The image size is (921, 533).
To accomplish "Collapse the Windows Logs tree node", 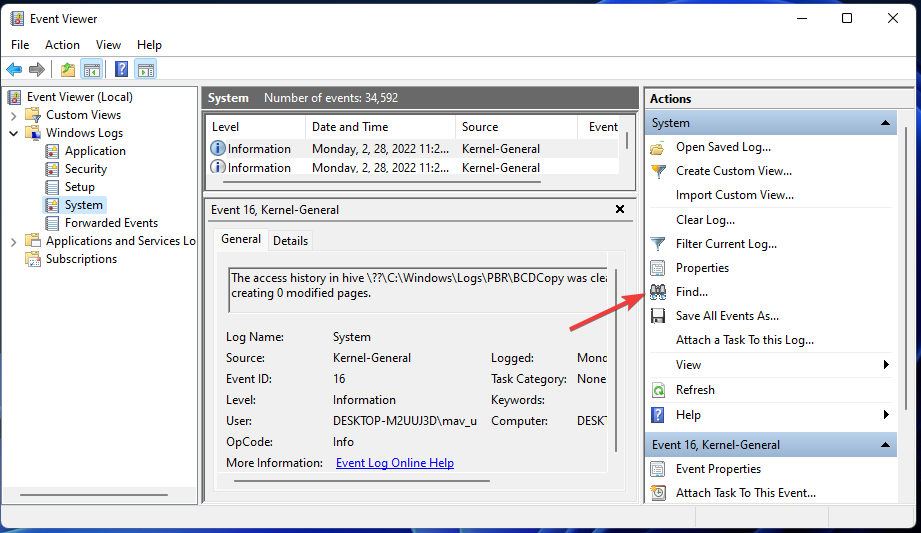I will pyautogui.click(x=13, y=133).
